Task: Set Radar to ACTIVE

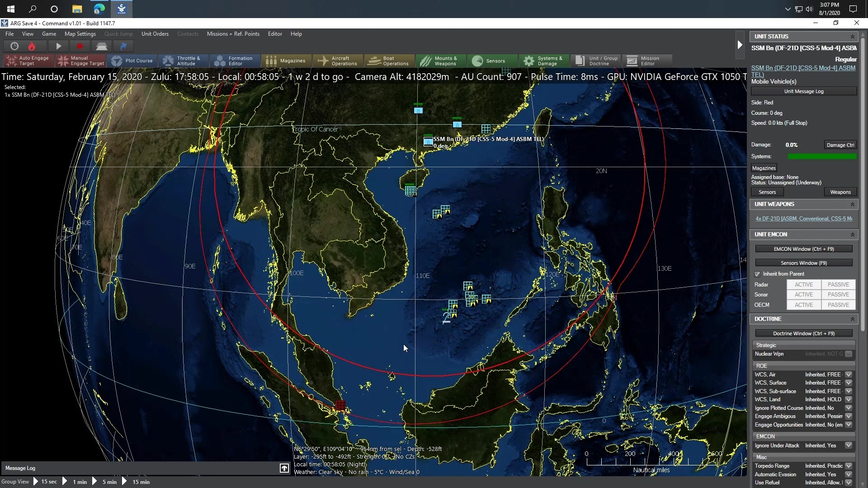Action: (x=804, y=285)
